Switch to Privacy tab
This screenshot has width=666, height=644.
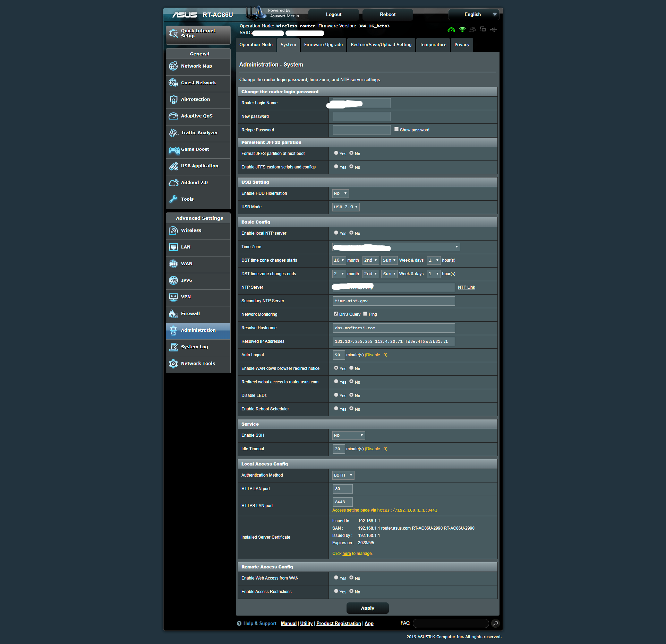click(x=462, y=45)
